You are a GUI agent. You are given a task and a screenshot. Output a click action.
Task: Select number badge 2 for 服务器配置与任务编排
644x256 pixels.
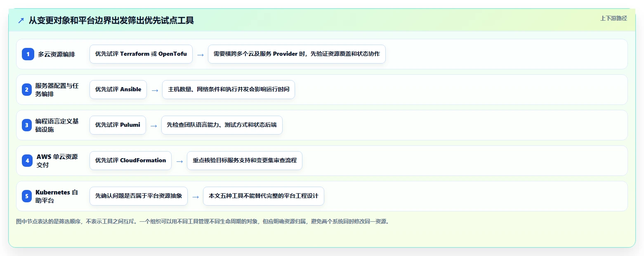[x=27, y=90]
